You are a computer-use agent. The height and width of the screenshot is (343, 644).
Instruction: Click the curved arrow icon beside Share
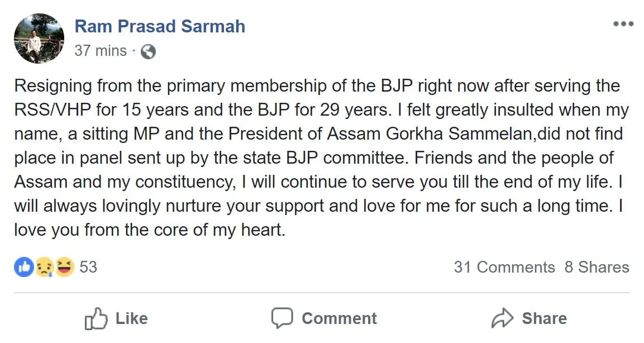tap(502, 318)
